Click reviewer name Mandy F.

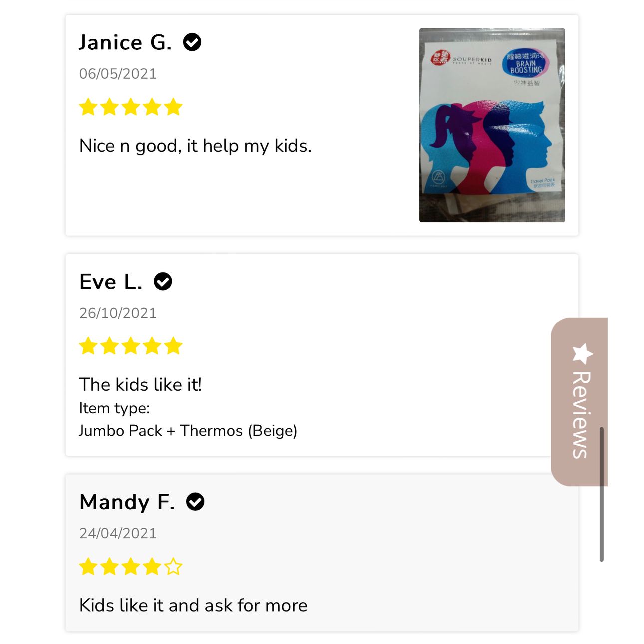point(127,502)
